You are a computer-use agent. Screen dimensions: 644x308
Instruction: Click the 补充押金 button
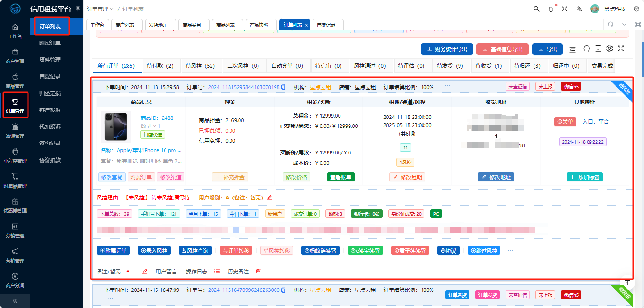tap(230, 177)
